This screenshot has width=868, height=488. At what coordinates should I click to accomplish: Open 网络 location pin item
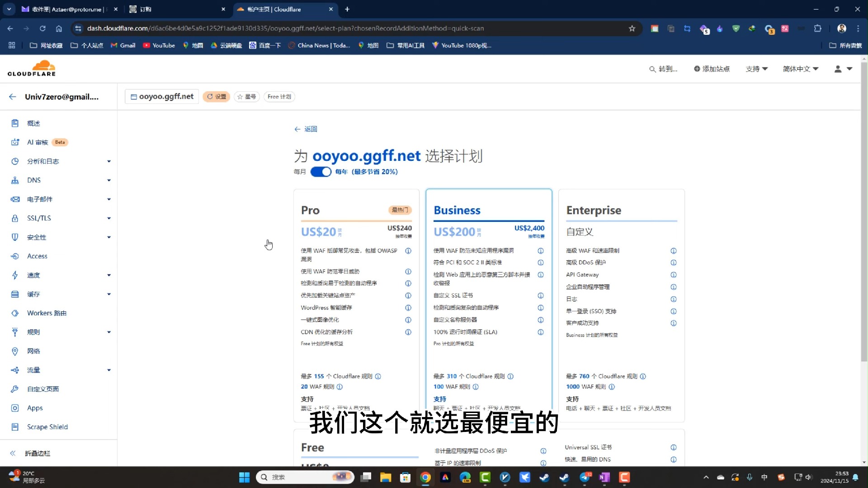[33, 351]
